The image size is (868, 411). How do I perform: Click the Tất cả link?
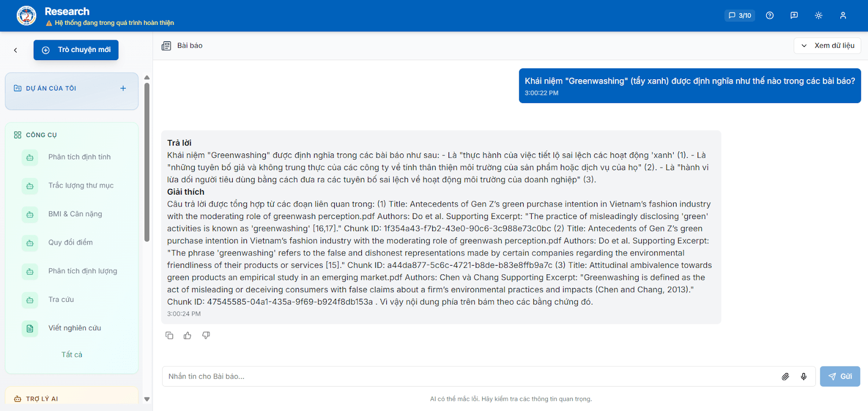click(x=72, y=355)
